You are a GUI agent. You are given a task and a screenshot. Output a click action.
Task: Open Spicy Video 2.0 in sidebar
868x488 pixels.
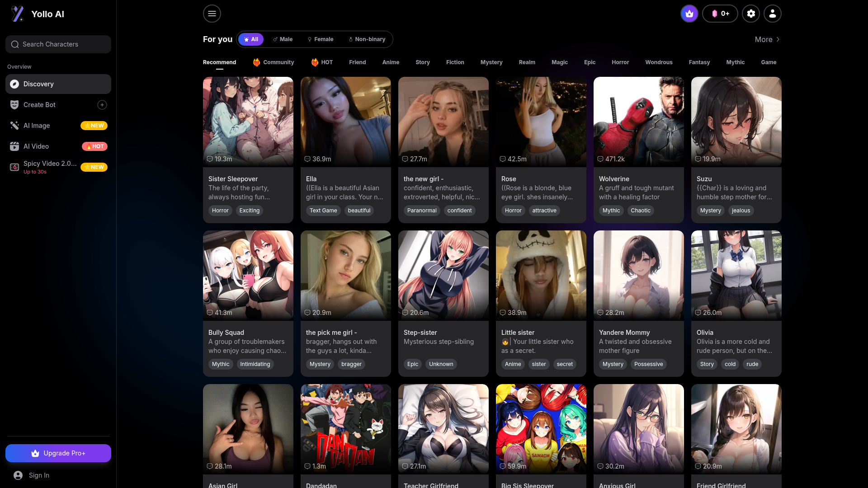pyautogui.click(x=58, y=167)
